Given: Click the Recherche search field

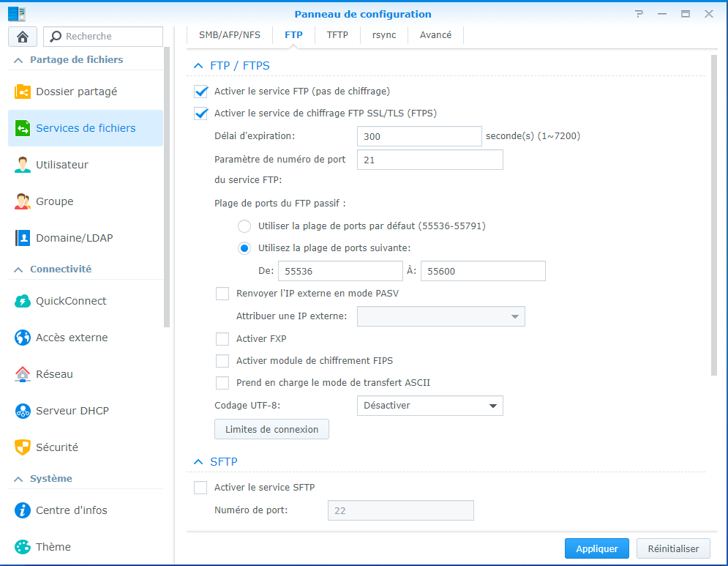Looking at the screenshot, I should (x=103, y=37).
